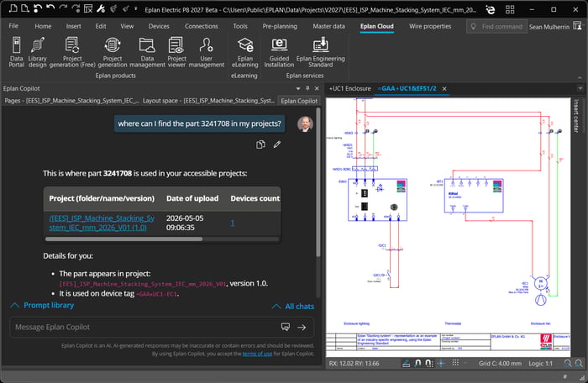Open User management
The image size is (588, 383).
pos(207,52)
